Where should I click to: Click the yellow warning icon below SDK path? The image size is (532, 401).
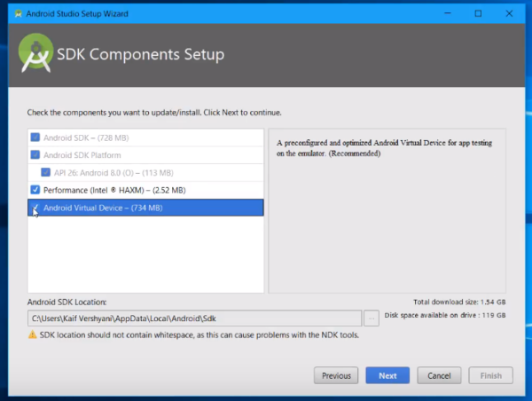click(33, 335)
